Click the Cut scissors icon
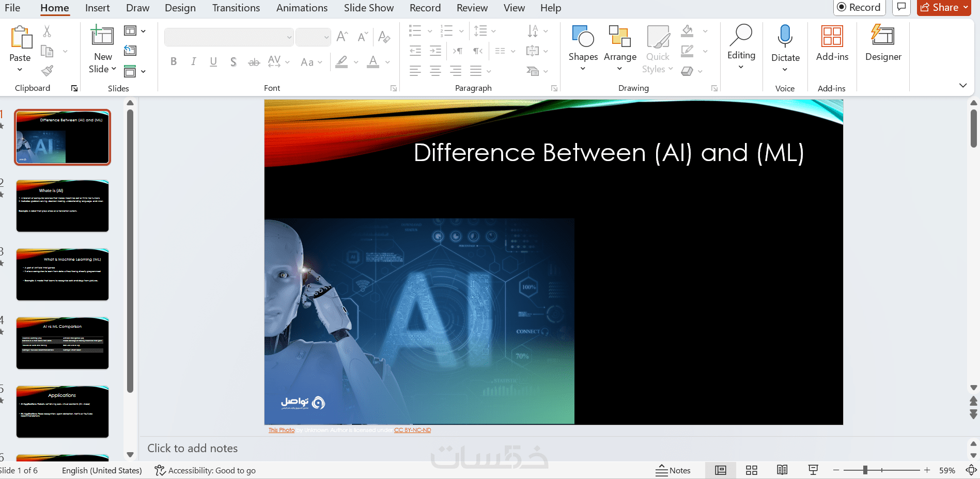Image resolution: width=980 pixels, height=479 pixels. (x=47, y=31)
